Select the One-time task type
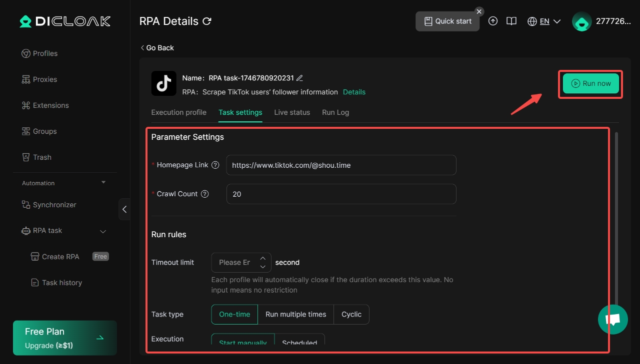Viewport: 640px width, 364px height. (x=234, y=315)
